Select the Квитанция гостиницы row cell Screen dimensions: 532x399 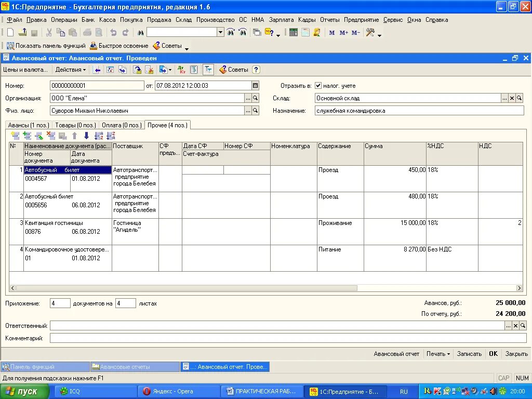[x=68, y=223]
